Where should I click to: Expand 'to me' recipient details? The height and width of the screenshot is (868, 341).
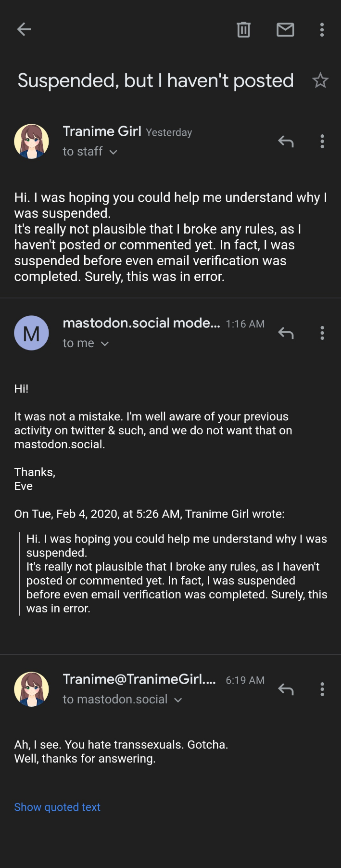(105, 344)
